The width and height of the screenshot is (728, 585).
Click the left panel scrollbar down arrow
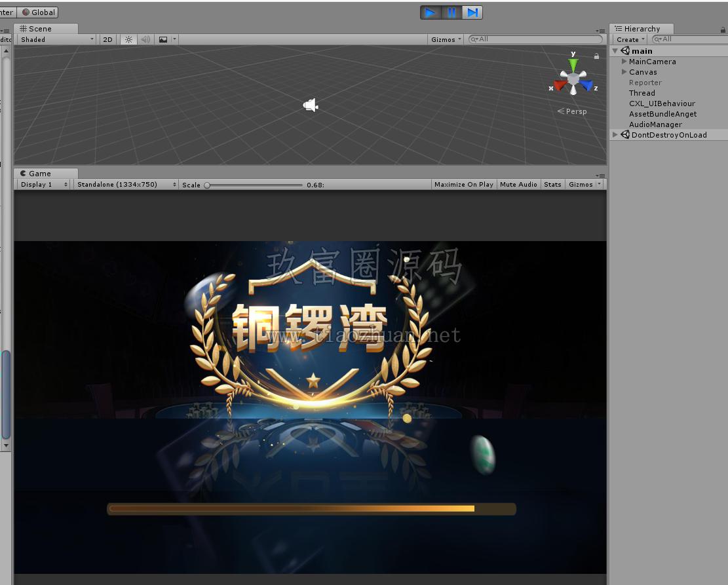click(x=6, y=445)
